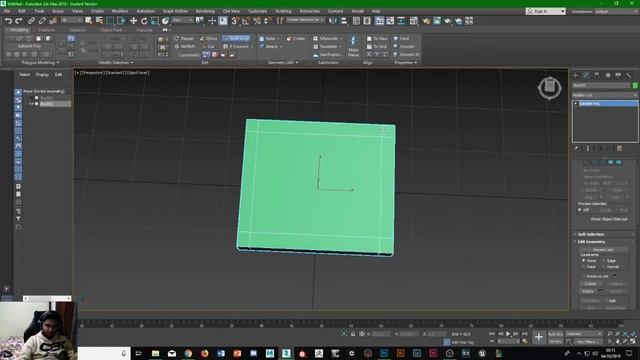640x360 pixels.
Task: Click the Repeat button in ribbon
Action: 184,38
